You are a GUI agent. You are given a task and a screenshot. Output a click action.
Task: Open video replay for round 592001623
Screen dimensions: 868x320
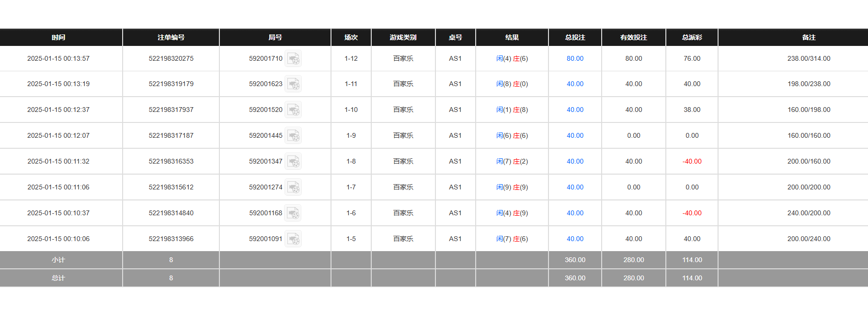(293, 84)
